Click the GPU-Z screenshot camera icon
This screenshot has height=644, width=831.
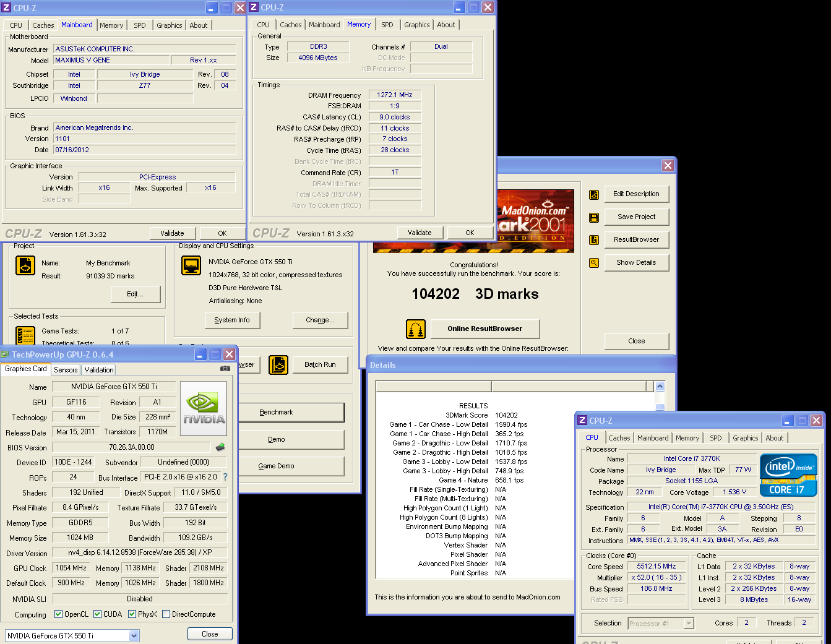coord(225,369)
